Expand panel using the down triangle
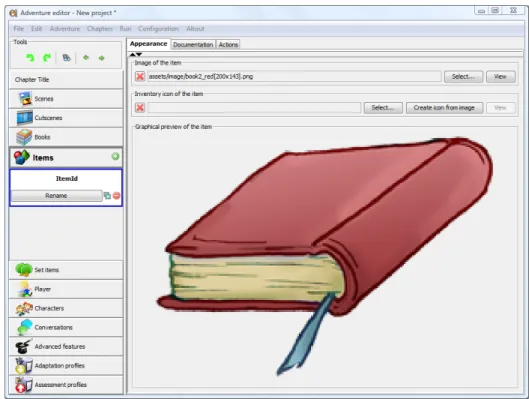This screenshot has width=529, height=399. pos(139,54)
